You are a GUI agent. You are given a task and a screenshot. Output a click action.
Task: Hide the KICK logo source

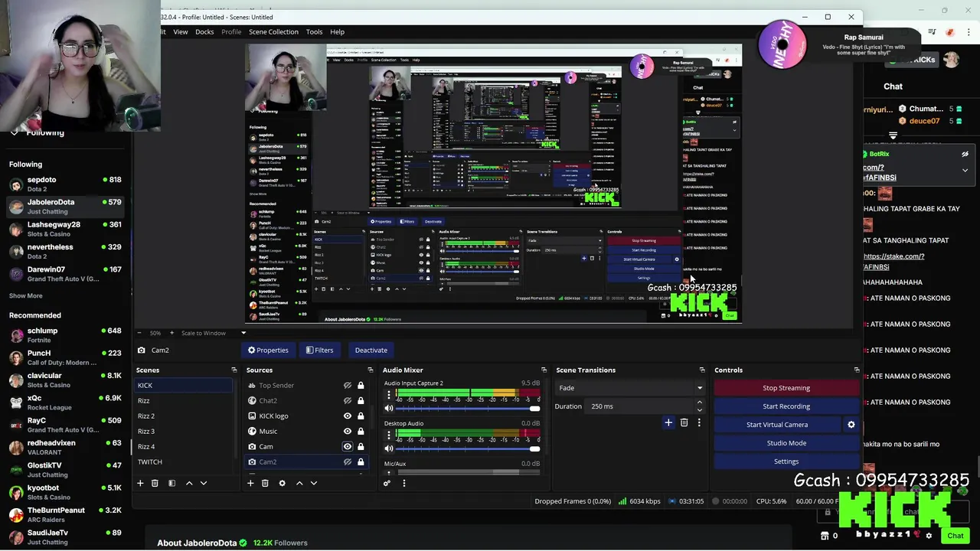(x=347, y=416)
